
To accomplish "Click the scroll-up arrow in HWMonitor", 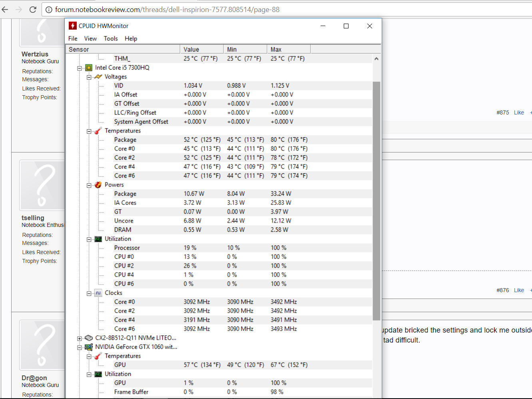I will pos(376,58).
